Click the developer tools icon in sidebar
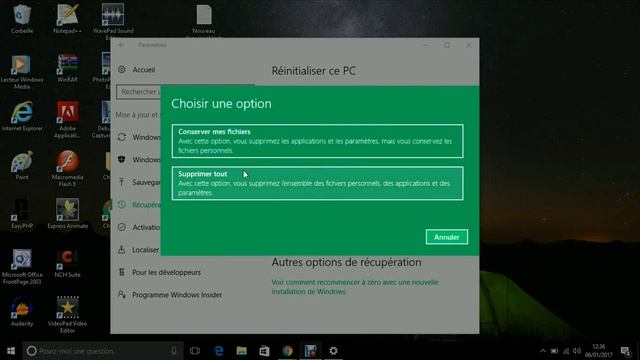This screenshot has width=640, height=360. tap(122, 272)
